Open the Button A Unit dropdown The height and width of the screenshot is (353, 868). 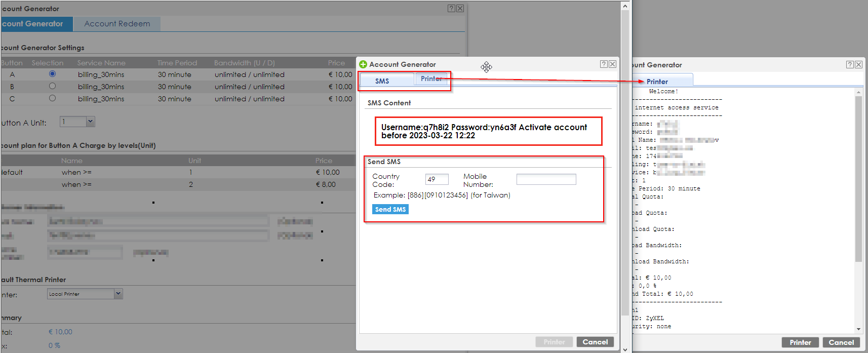pos(90,122)
